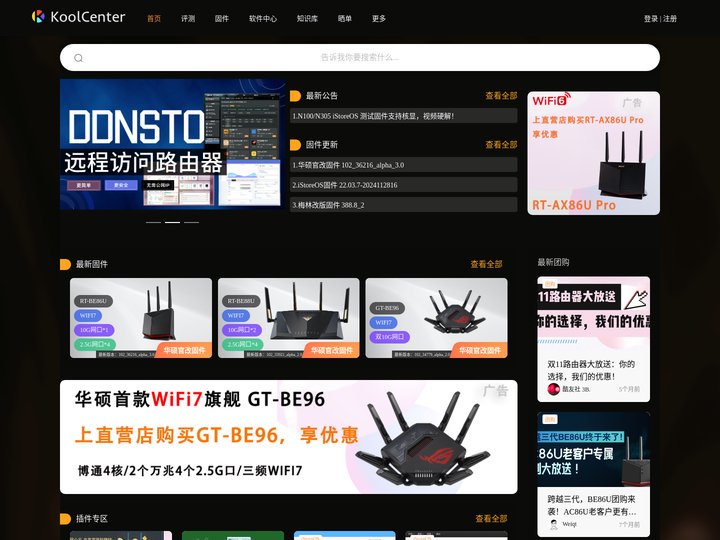The height and width of the screenshot is (540, 720).
Task: Click the 登录 link
Action: coord(651,18)
